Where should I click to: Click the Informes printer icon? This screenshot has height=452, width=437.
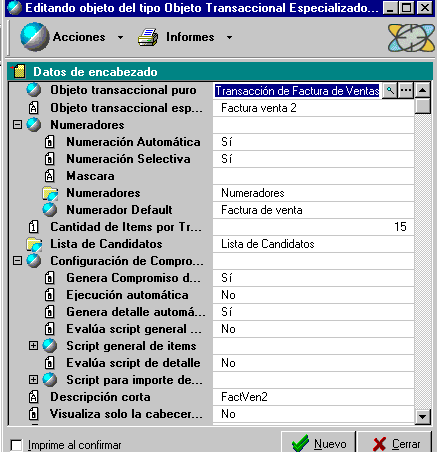coord(148,37)
